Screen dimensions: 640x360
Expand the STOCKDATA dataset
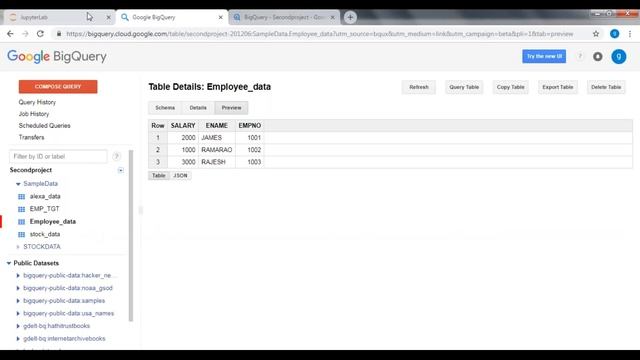(18, 247)
